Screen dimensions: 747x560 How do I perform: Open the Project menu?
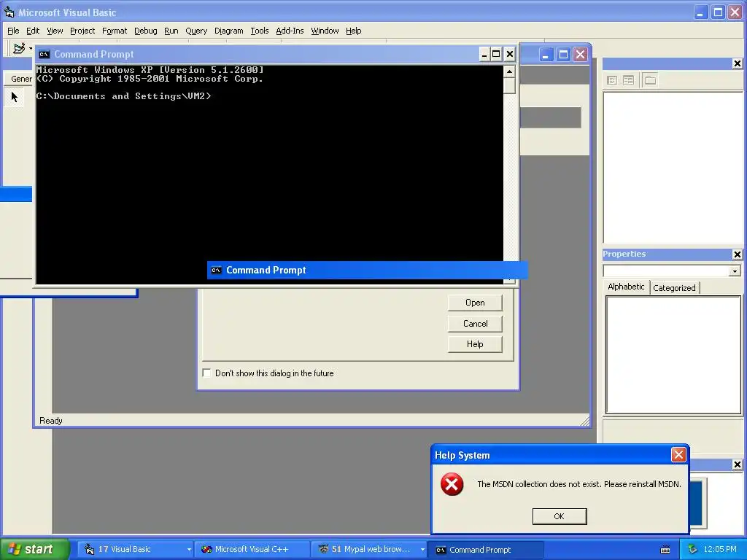[x=82, y=31]
